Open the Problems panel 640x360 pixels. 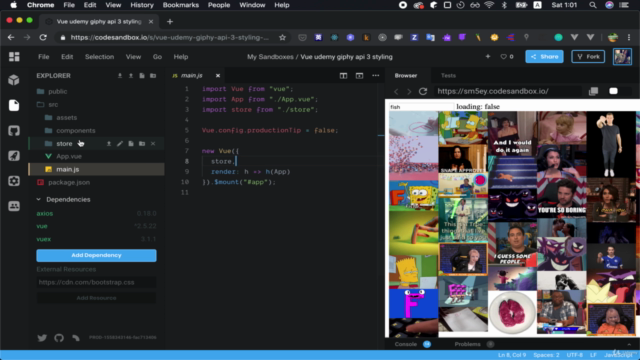point(467,344)
